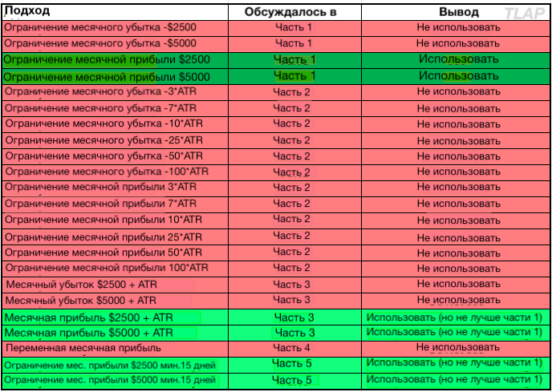Click "Часть 2" in the убытка -100*ATR row

291,172
